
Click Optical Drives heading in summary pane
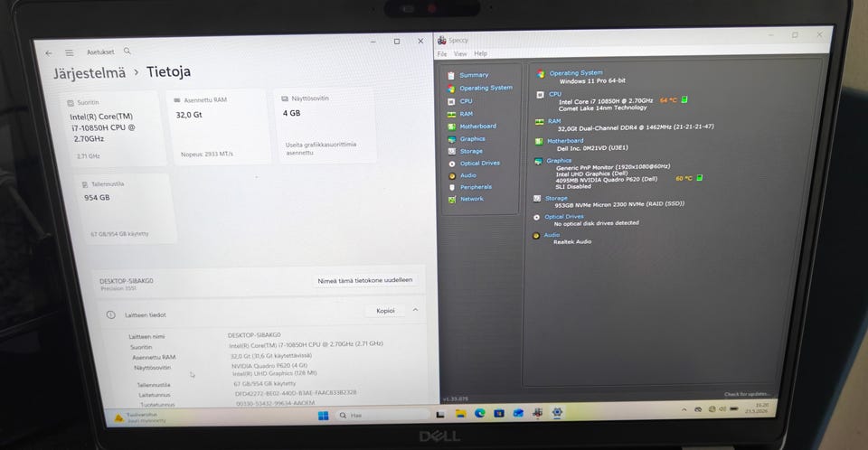click(x=563, y=217)
